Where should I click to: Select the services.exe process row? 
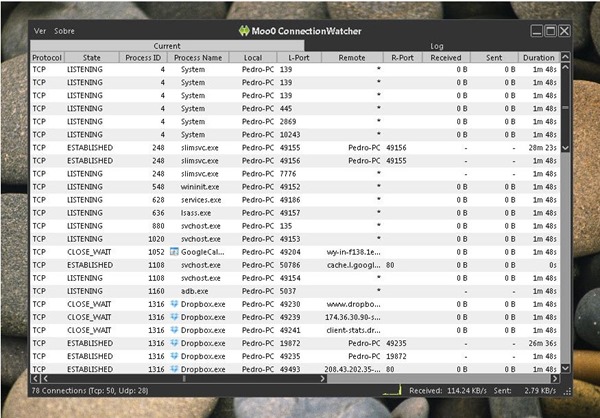click(295, 200)
